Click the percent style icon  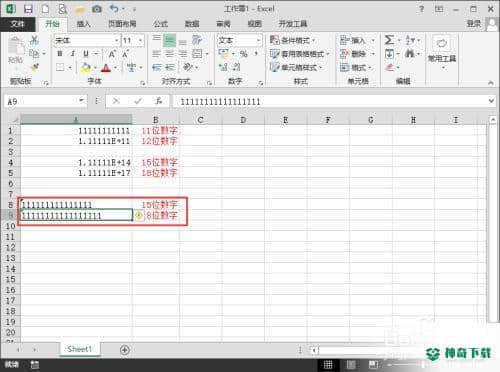[x=244, y=54]
